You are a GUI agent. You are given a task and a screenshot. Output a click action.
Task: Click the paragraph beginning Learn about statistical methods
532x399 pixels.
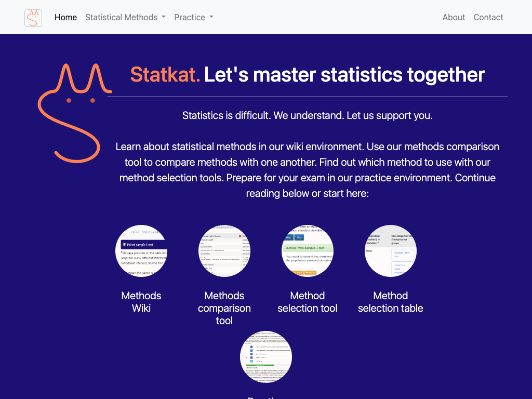coord(308,170)
